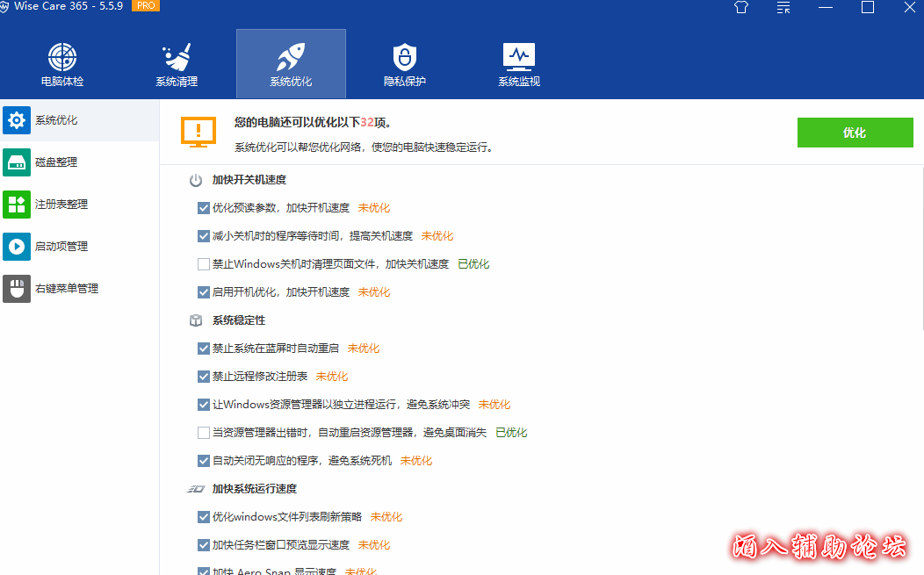
Task: Open the 电脑体检 PC checkup icon
Action: [x=62, y=58]
